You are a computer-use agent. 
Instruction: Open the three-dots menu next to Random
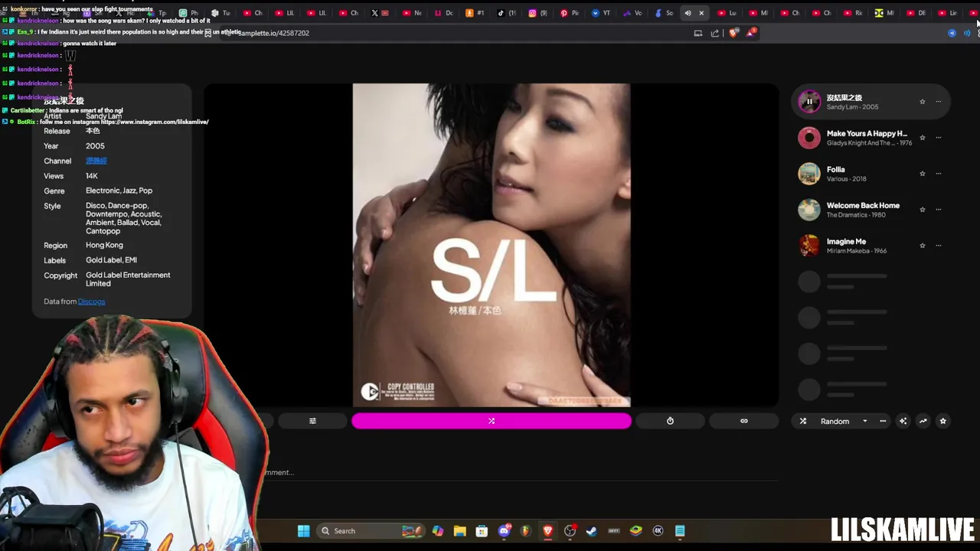[x=883, y=421]
